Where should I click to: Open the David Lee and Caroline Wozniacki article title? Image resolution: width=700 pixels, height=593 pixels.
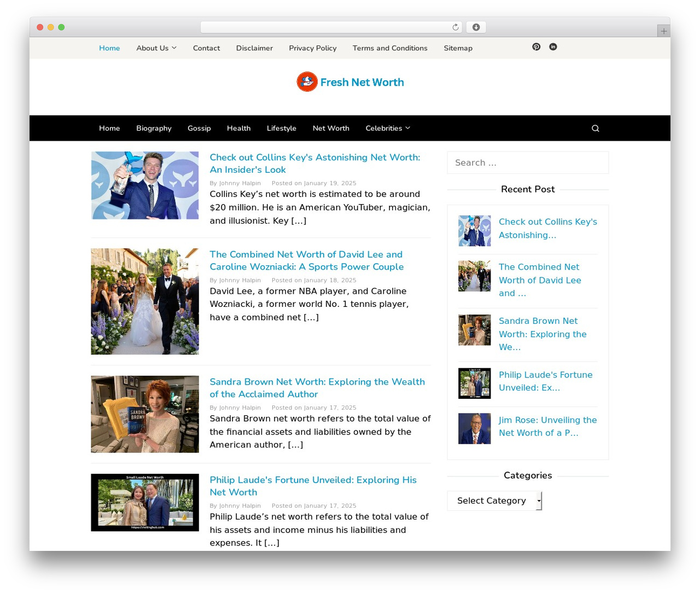pos(307,260)
